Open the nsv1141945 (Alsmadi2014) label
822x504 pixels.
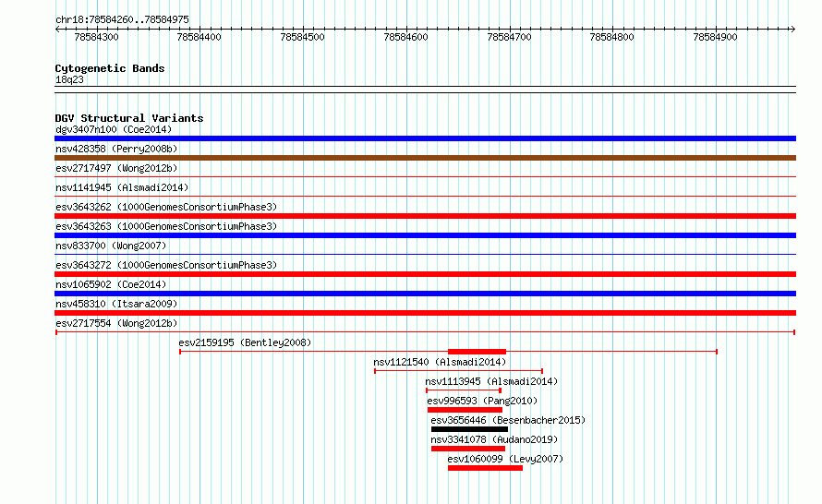122,187
